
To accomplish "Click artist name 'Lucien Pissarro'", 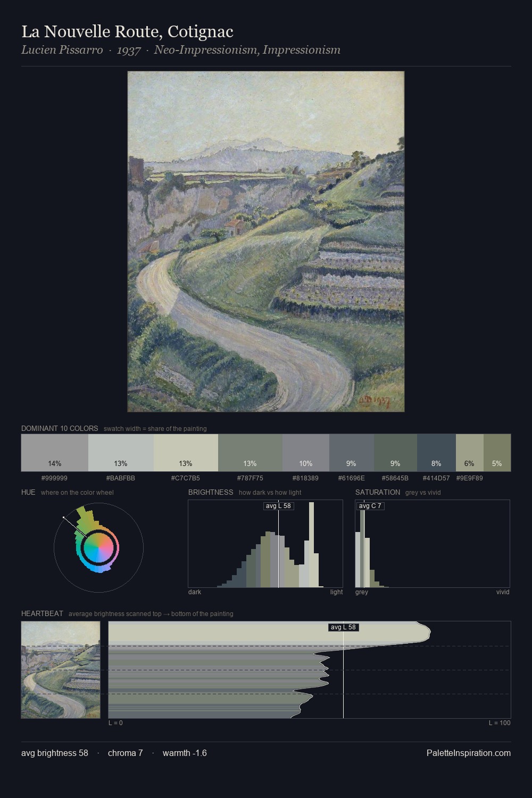I will pyautogui.click(x=62, y=50).
